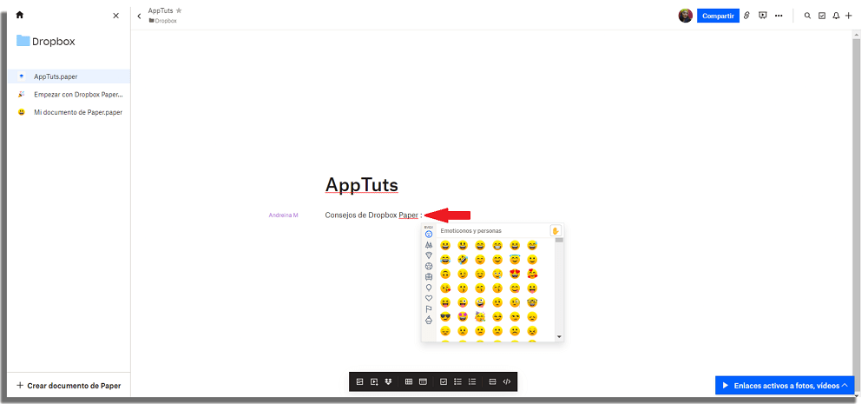Screen dimensions: 868x404
Task: Pick the halo angel emoji
Action: point(515,260)
